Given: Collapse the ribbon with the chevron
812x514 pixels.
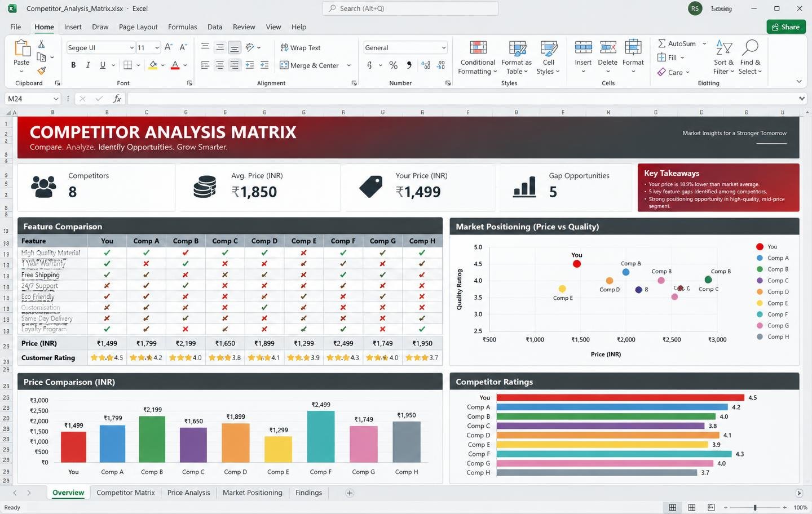Looking at the screenshot, I should point(799,82).
